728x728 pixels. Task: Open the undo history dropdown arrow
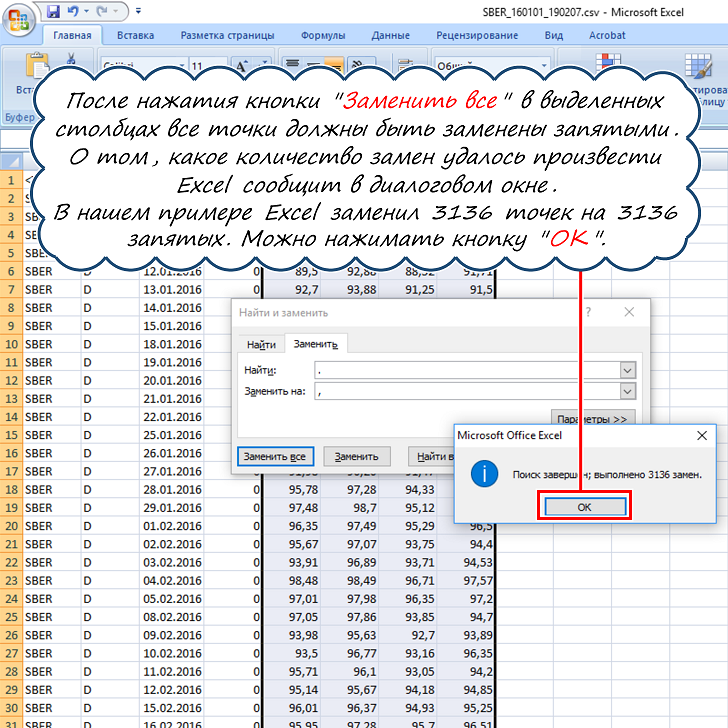click(86, 11)
